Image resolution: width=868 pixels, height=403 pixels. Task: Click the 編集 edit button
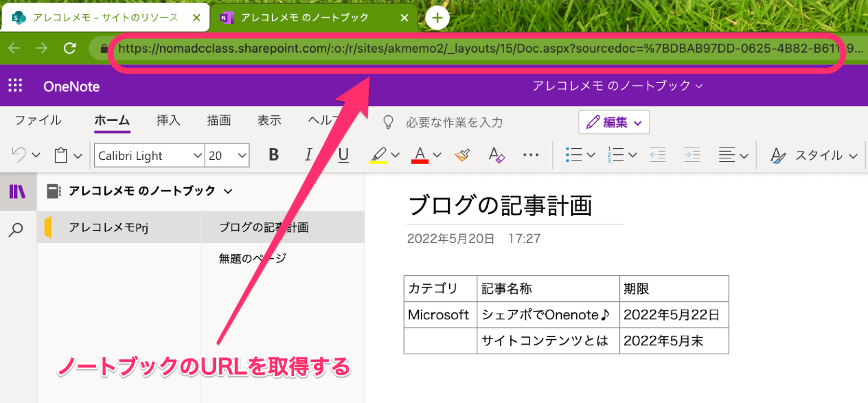pyautogui.click(x=614, y=122)
